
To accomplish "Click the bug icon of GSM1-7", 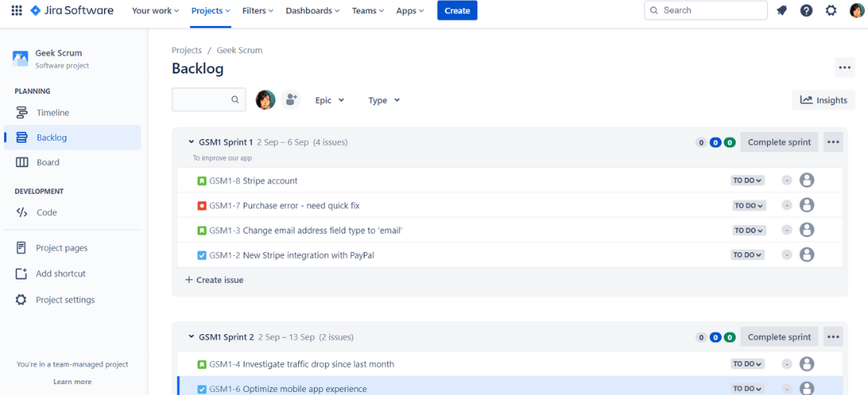I will [x=202, y=205].
